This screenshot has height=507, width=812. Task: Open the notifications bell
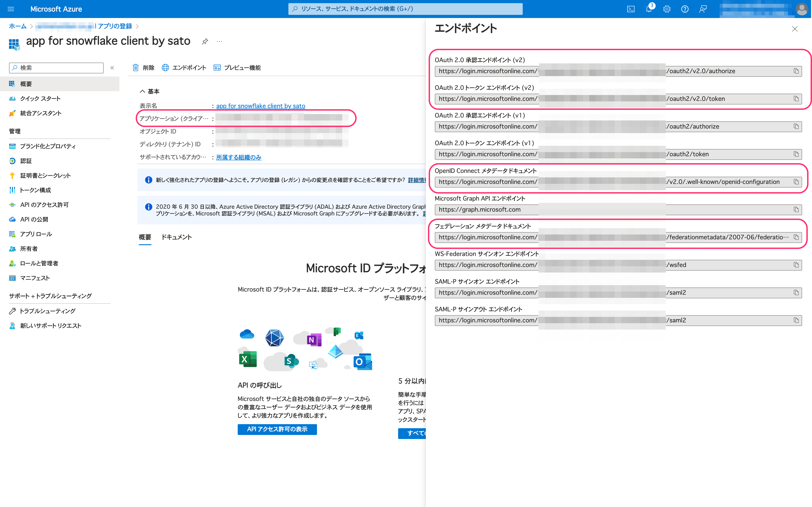pyautogui.click(x=649, y=9)
